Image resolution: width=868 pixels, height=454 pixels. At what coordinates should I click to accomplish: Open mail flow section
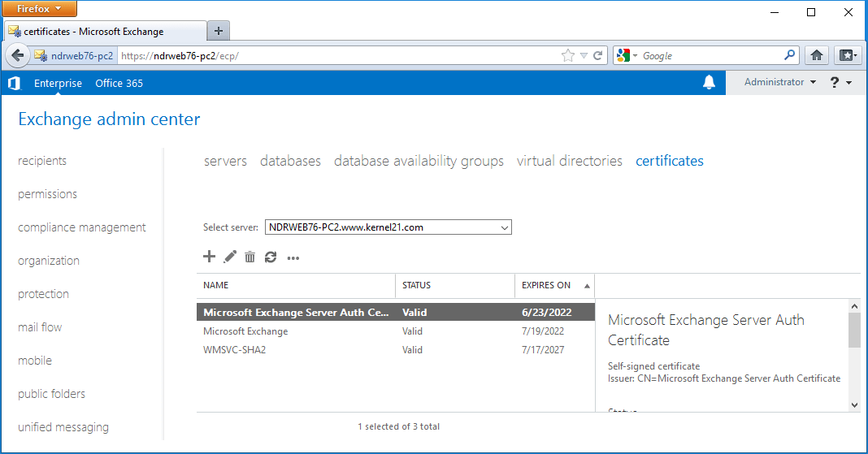click(40, 327)
